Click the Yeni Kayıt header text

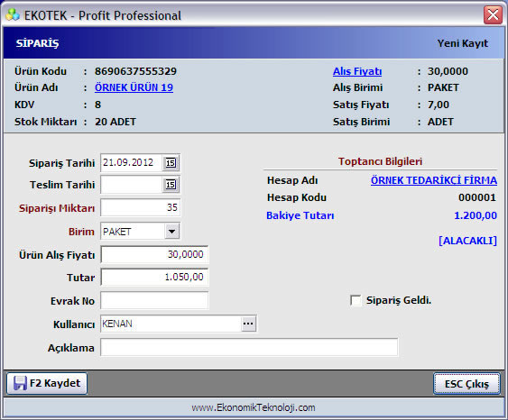pyautogui.click(x=462, y=43)
